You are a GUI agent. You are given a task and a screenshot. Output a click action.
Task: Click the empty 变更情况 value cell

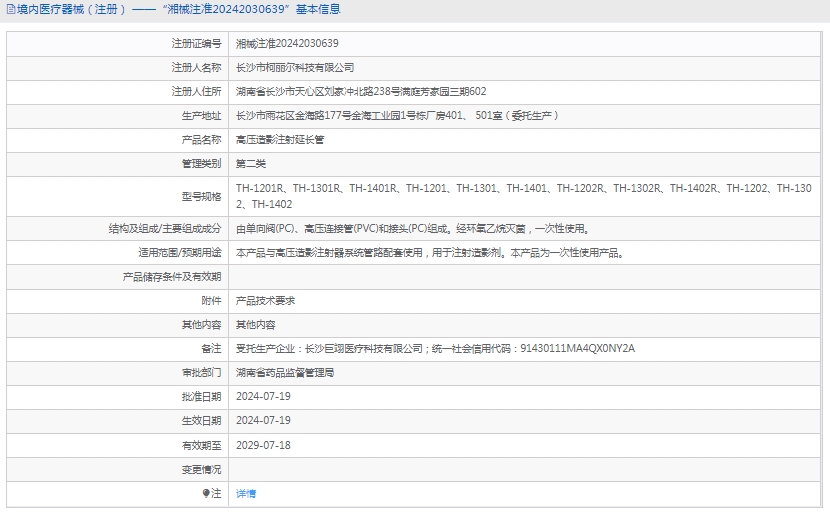pyautogui.click(x=520, y=469)
